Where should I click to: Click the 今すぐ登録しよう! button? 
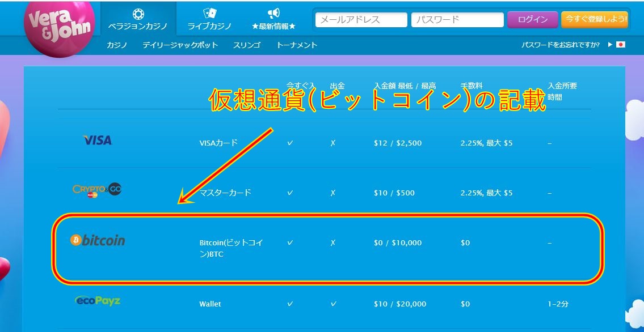pos(595,19)
